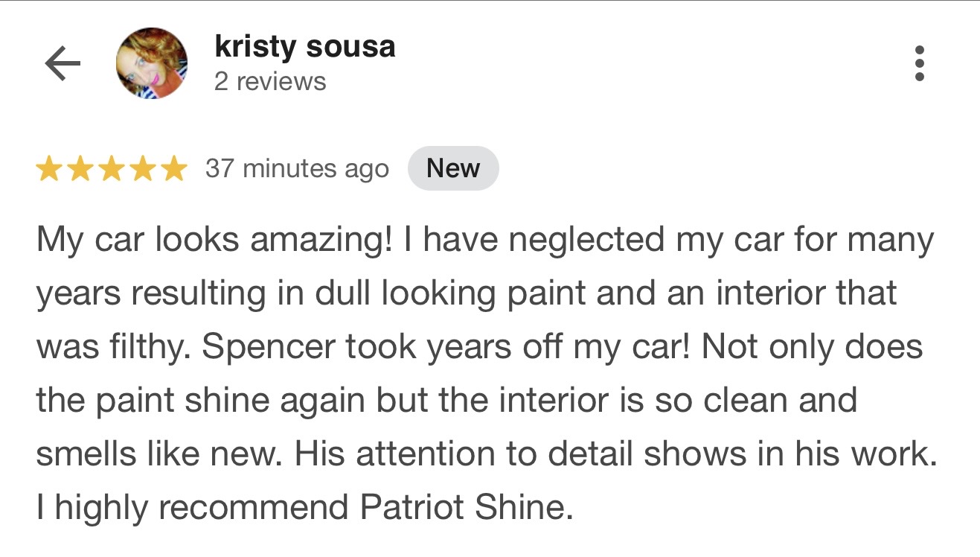Click the third yellow rating star
Viewport: 980px width, 557px height.
click(x=112, y=169)
